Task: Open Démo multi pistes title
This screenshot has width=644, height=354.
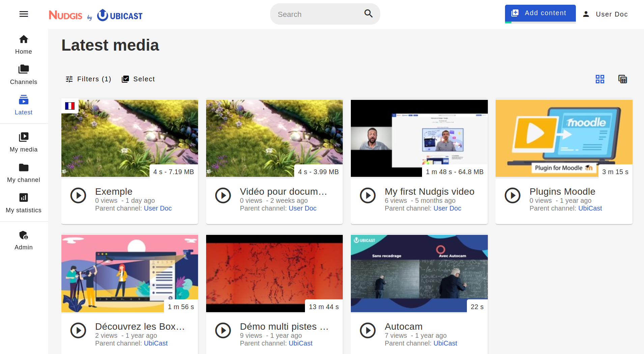Action: (x=284, y=326)
